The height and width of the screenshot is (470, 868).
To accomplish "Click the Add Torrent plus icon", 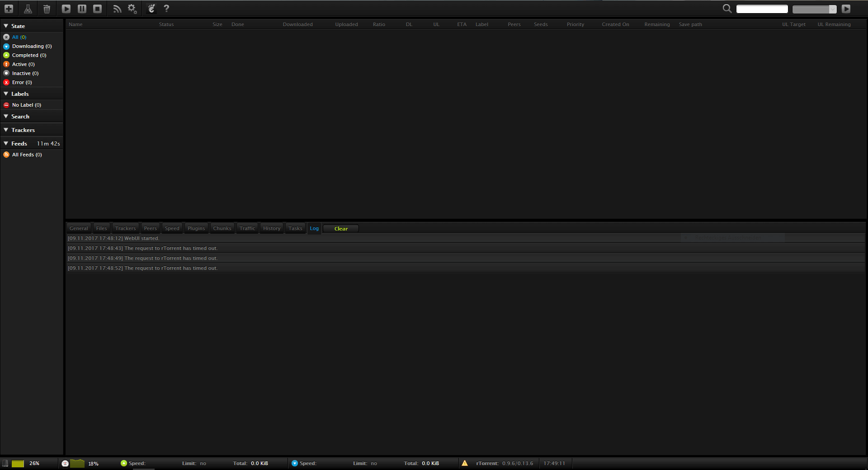I will click(x=9, y=9).
